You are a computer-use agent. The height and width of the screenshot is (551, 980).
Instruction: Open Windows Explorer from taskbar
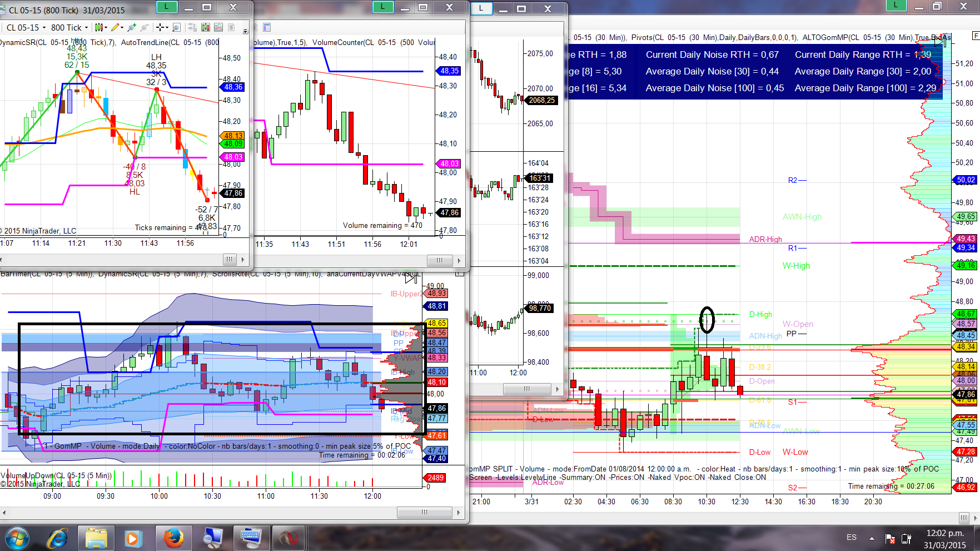96,538
